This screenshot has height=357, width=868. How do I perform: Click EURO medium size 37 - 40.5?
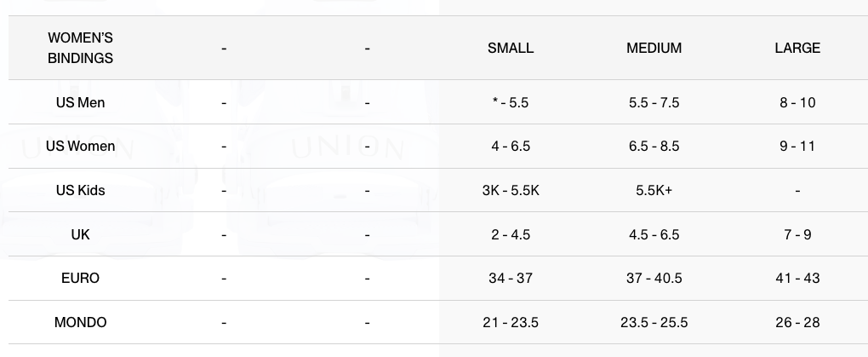click(654, 279)
